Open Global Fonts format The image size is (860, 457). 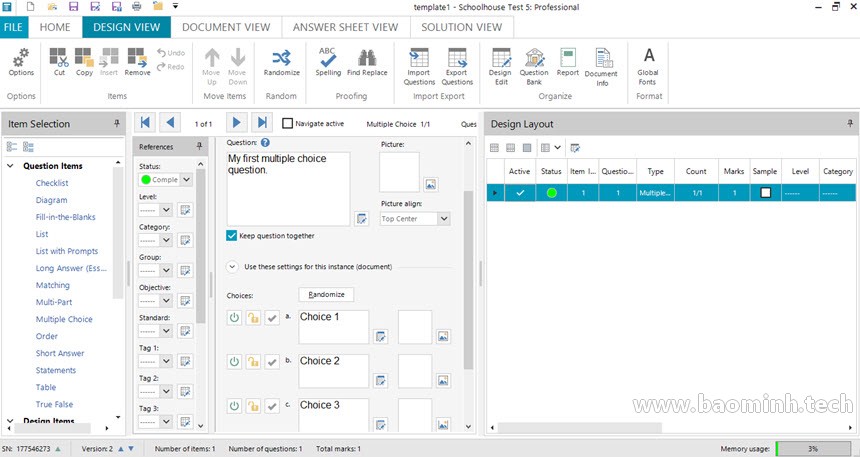tap(648, 66)
